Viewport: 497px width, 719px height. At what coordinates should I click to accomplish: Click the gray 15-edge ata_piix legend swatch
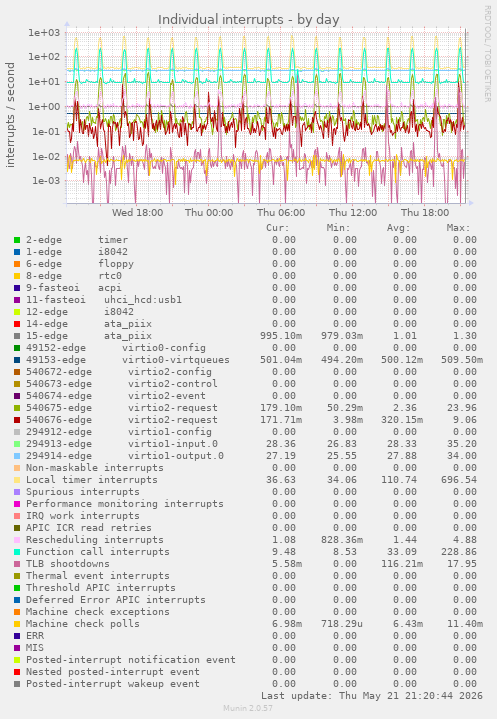tap(17, 336)
